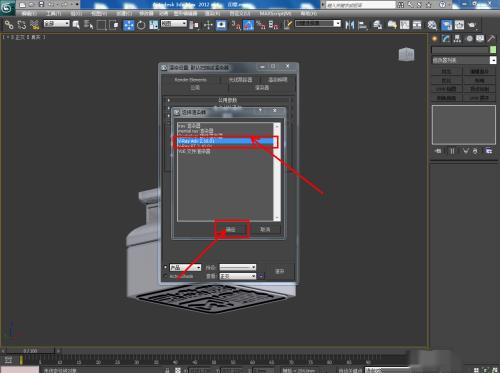Select the Product render mode radio button

point(165,267)
